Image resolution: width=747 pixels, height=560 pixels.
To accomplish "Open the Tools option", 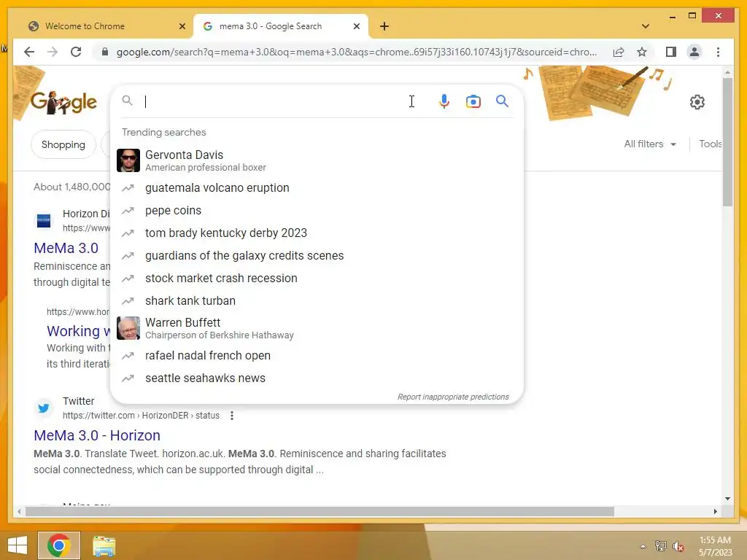I will click(711, 144).
